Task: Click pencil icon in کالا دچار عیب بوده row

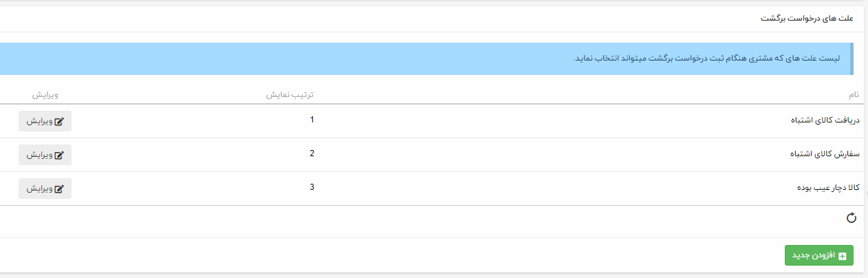Action: coord(59,189)
